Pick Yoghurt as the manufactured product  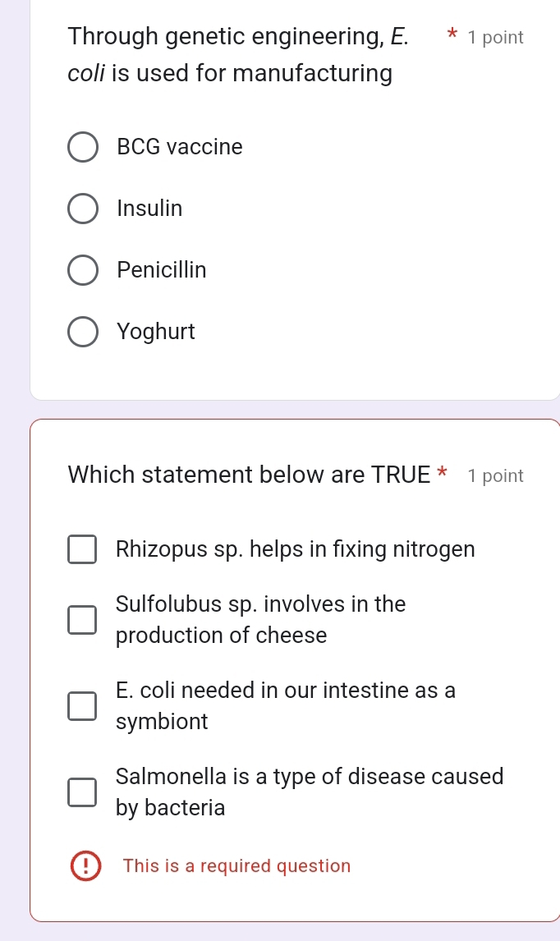pos(83,331)
